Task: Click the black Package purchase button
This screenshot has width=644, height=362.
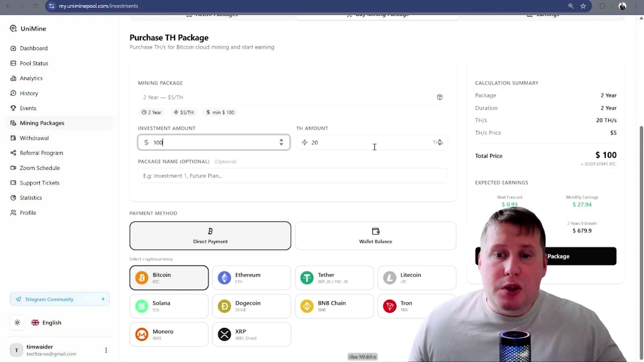Action: point(545,256)
